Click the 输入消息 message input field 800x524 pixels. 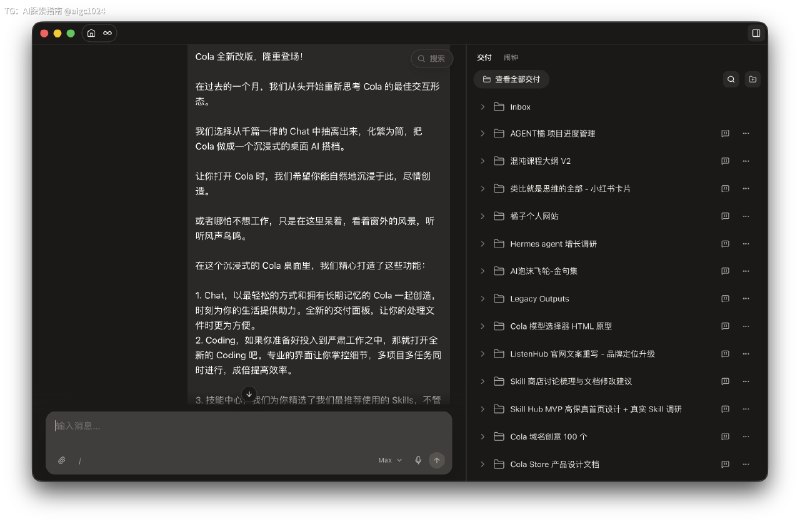[249, 427]
